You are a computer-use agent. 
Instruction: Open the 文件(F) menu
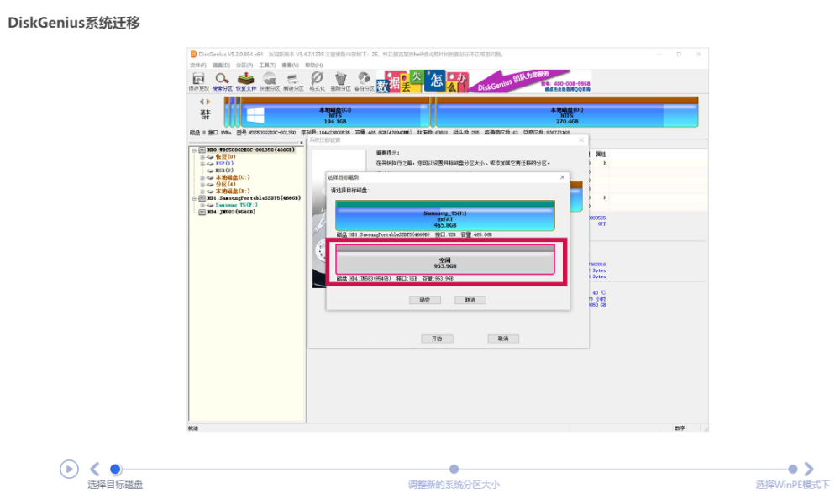pos(197,66)
